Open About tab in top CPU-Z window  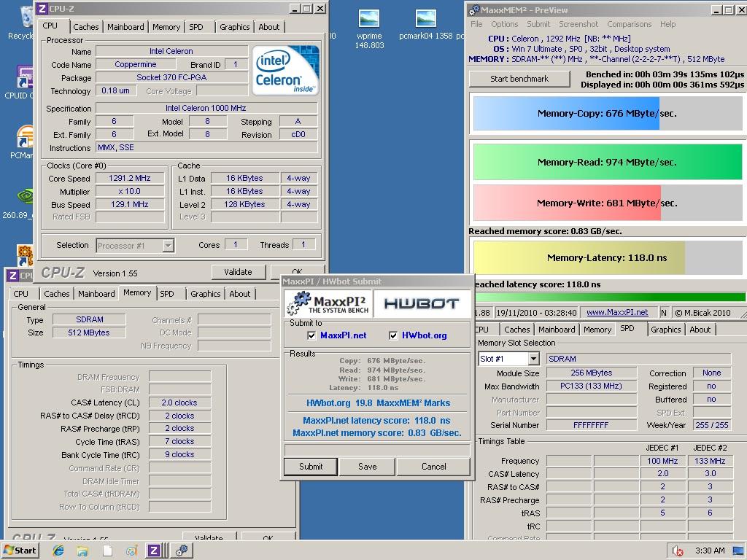point(269,27)
